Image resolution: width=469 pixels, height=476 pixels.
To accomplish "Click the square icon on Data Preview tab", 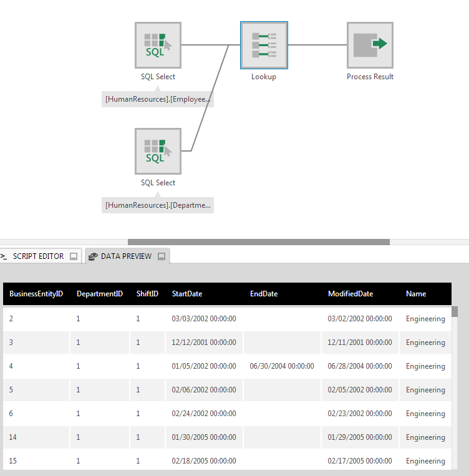I will point(162,256).
